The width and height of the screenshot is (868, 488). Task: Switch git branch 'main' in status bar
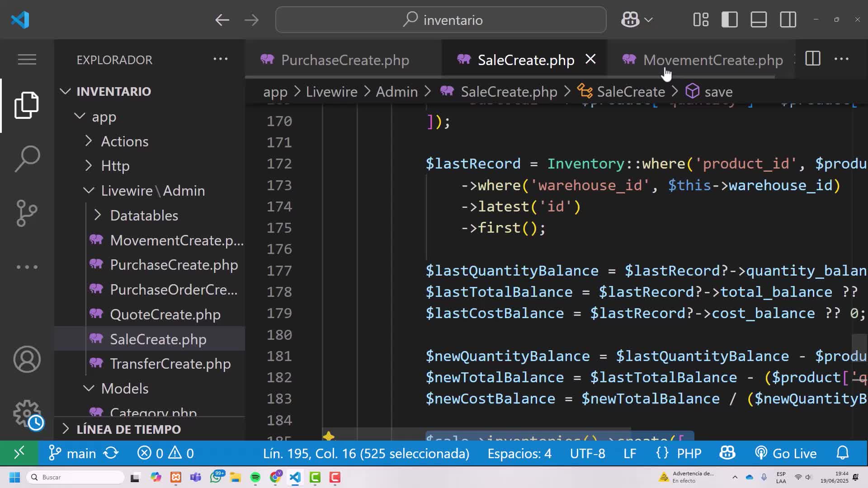pos(72,453)
